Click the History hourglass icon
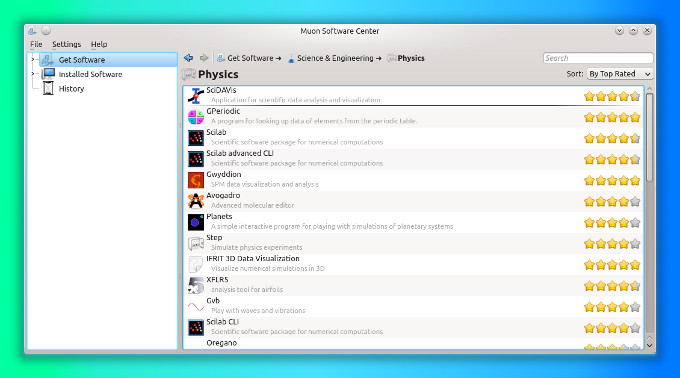 point(48,88)
